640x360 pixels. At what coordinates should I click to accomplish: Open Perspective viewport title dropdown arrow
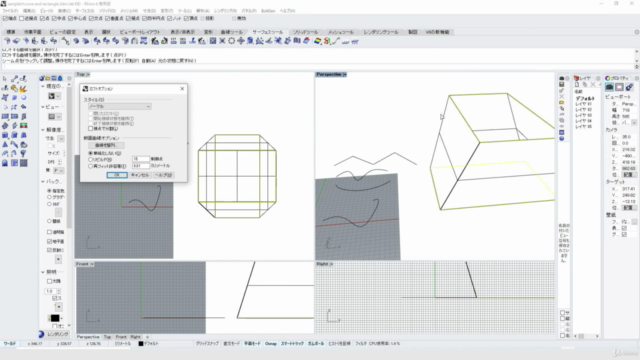coord(344,75)
